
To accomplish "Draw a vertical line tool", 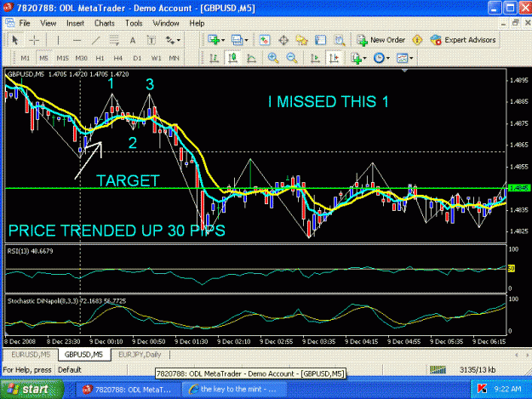I will [59, 40].
